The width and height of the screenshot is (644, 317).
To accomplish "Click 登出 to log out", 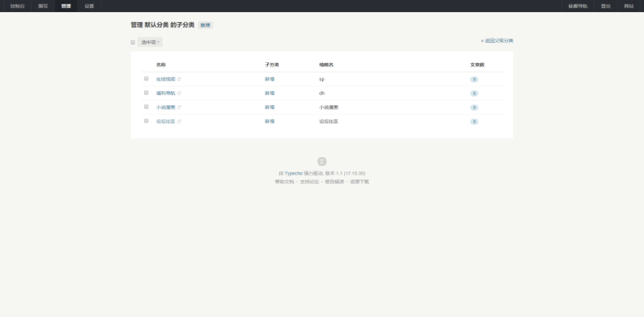I will coord(606,6).
